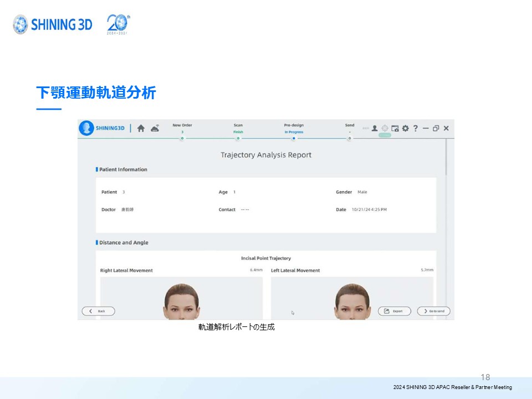Click the Export button
Image resolution: width=532 pixels, height=399 pixels.
tap(394, 311)
